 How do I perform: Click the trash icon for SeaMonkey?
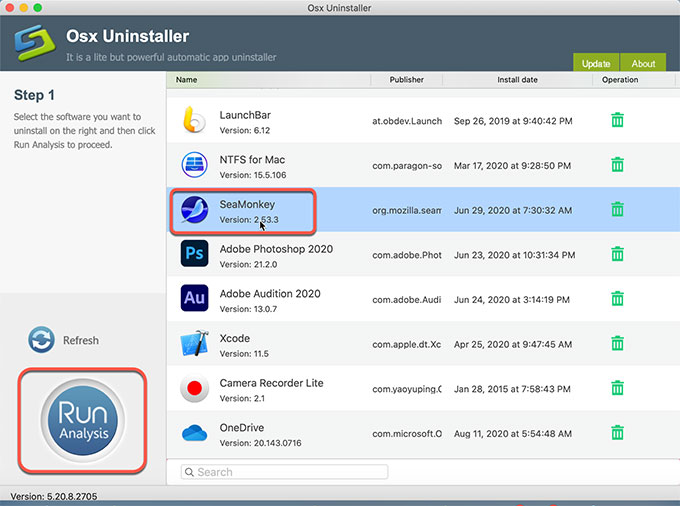pos(617,209)
